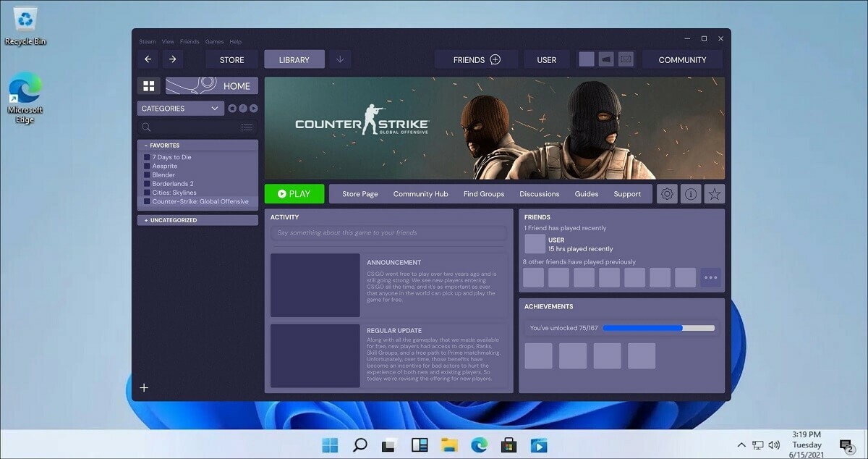The height and width of the screenshot is (459, 868).
Task: Open the Community Hub link
Action: (x=420, y=194)
